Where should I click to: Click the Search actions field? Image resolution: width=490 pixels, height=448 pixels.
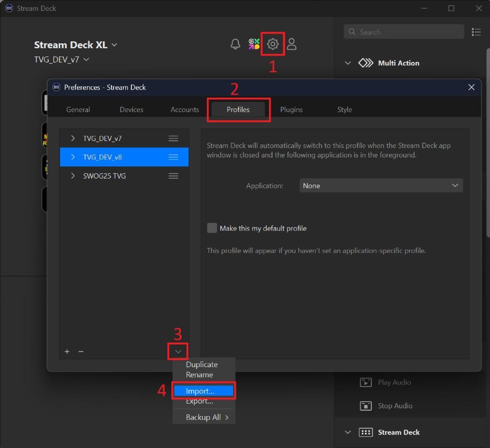coord(404,32)
